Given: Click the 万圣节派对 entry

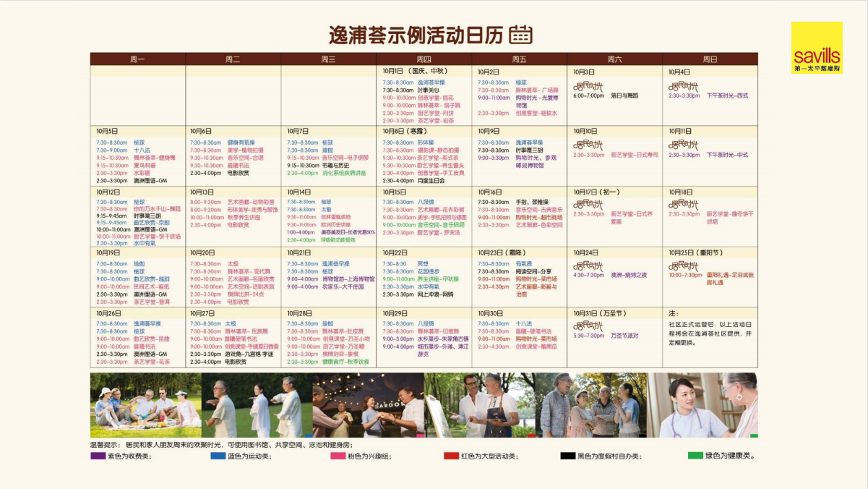Looking at the screenshot, I should coord(624,336).
